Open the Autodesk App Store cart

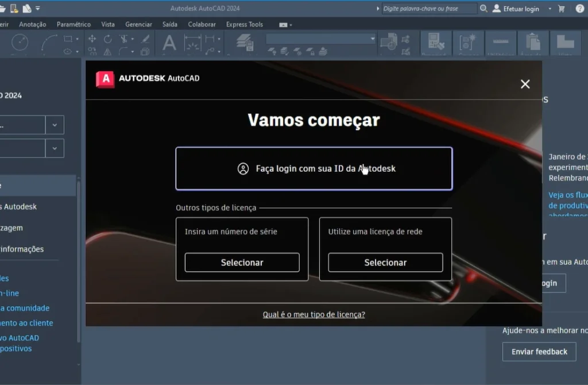pyautogui.click(x=562, y=9)
